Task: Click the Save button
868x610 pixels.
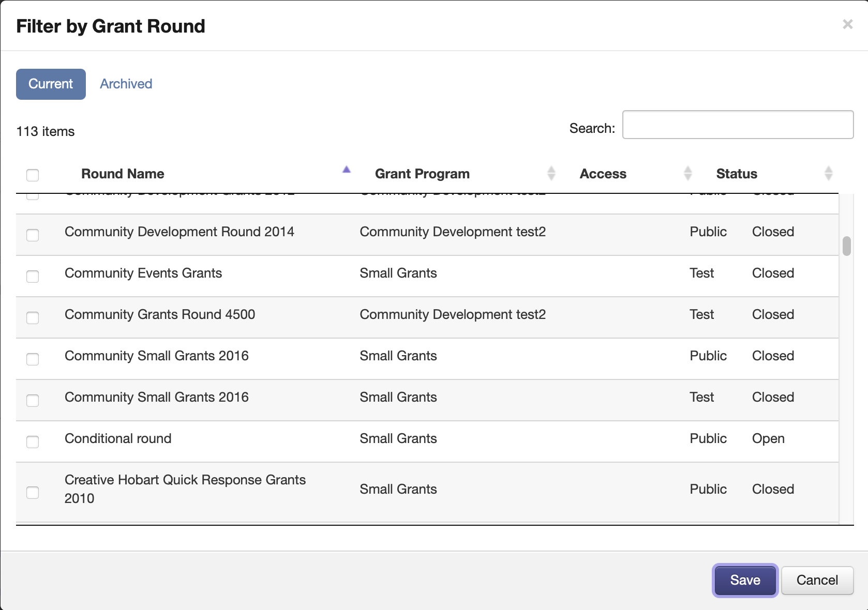Action: [x=745, y=580]
